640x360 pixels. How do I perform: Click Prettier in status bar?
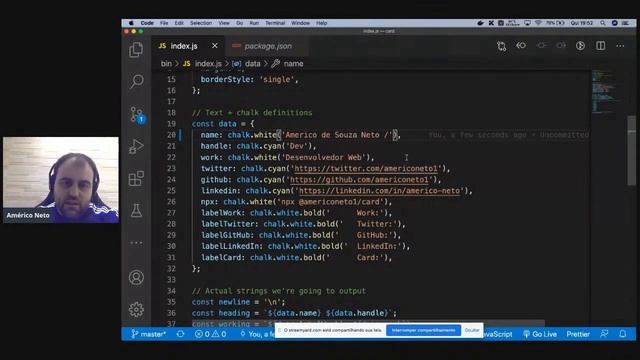point(578,334)
